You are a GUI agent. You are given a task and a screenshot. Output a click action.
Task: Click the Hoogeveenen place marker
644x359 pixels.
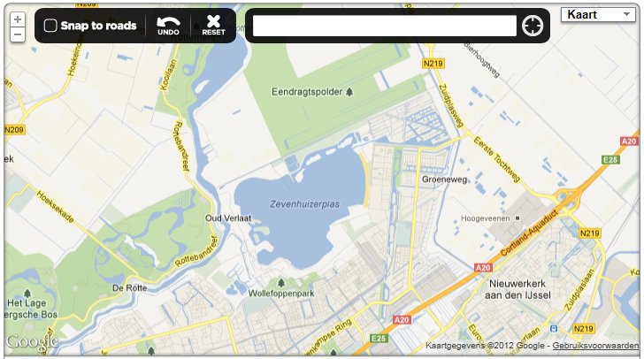pyautogui.click(x=517, y=218)
